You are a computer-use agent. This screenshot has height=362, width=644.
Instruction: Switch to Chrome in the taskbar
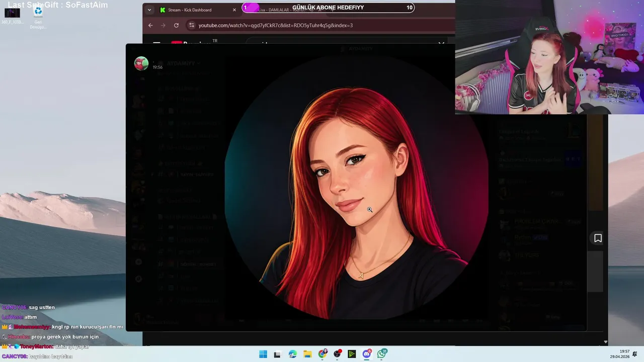tap(323, 354)
